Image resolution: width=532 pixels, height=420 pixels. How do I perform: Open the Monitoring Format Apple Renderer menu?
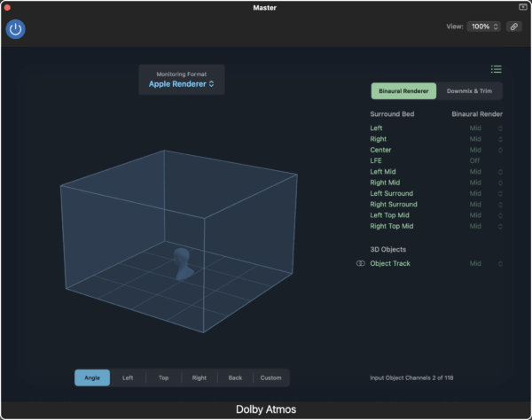coord(182,84)
